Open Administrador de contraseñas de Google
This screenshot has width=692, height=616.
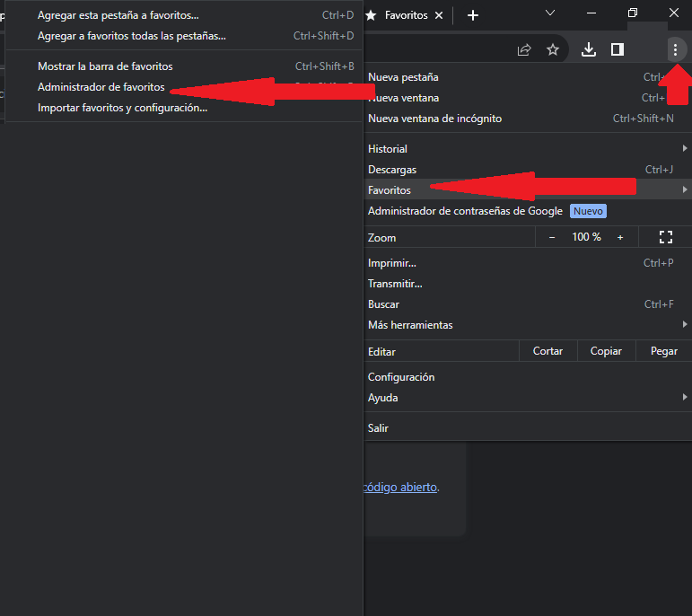click(x=528, y=211)
